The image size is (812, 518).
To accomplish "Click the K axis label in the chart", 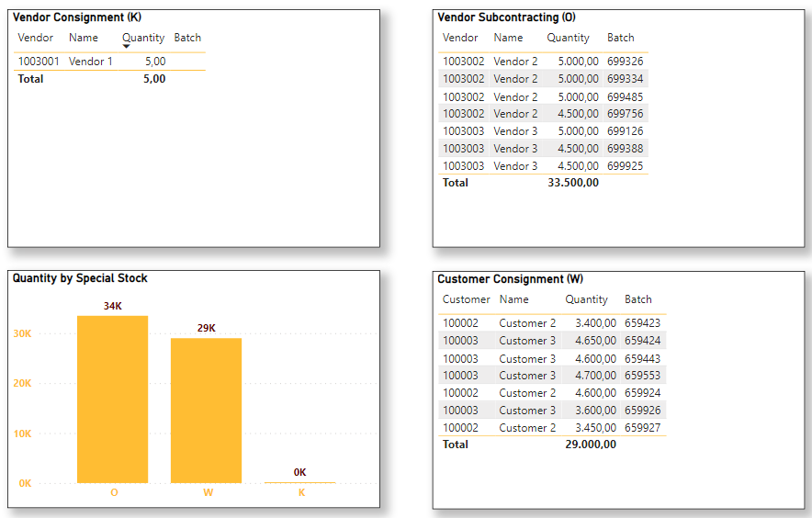I will click(x=300, y=493).
